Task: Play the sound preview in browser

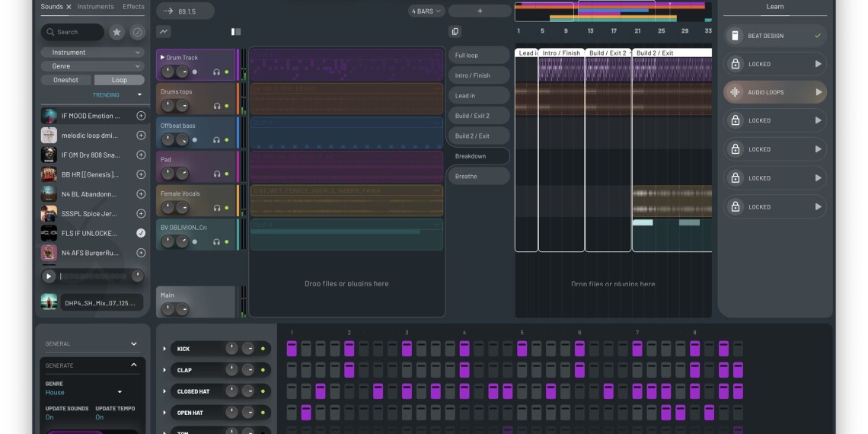Action: 49,276
